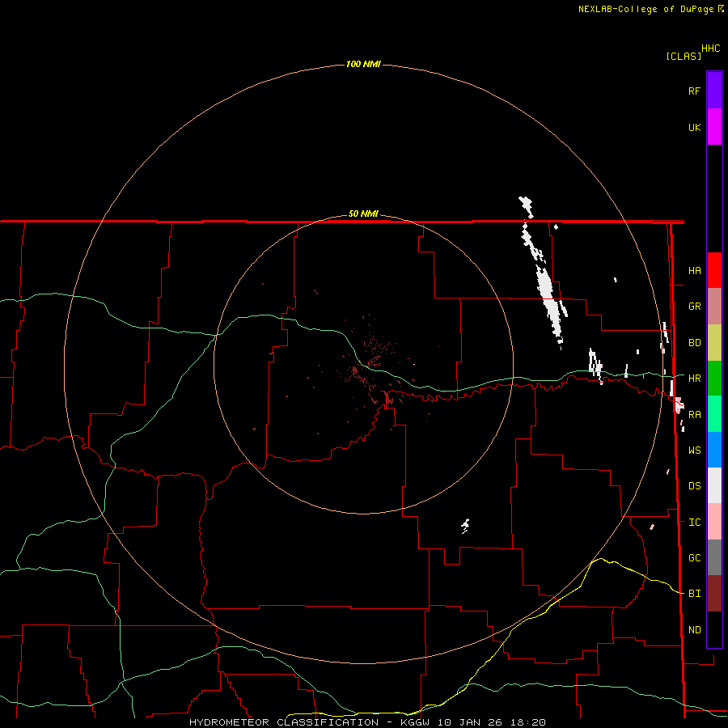Click the BD yellow legend swatch
Image resolution: width=728 pixels, height=728 pixels.
click(x=714, y=343)
